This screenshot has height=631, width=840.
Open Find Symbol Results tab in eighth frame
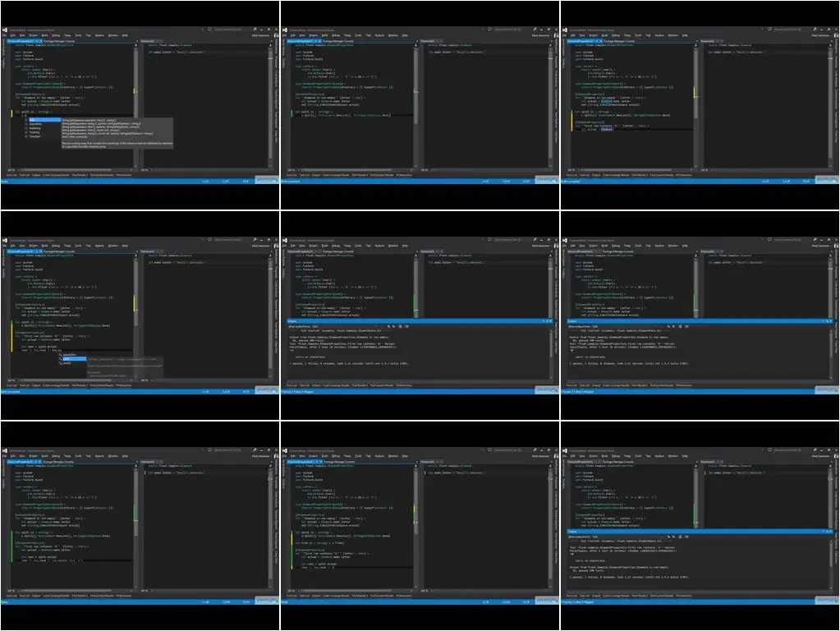[382, 596]
